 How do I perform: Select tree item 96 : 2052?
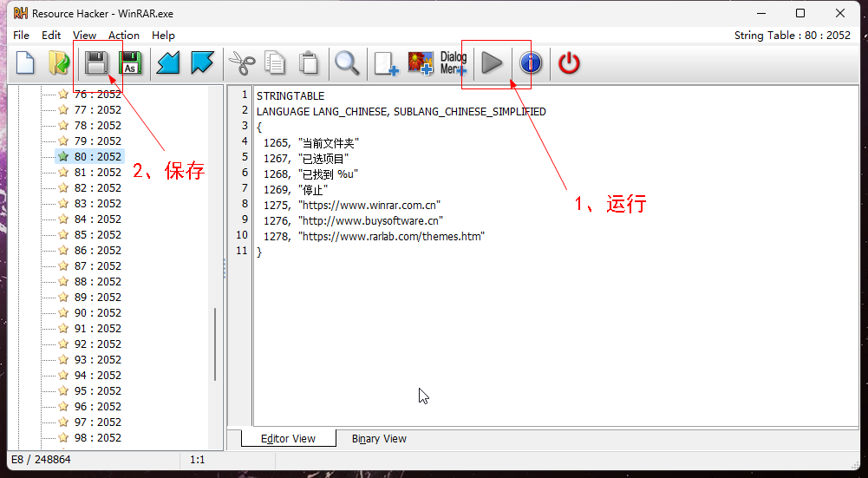(x=98, y=407)
